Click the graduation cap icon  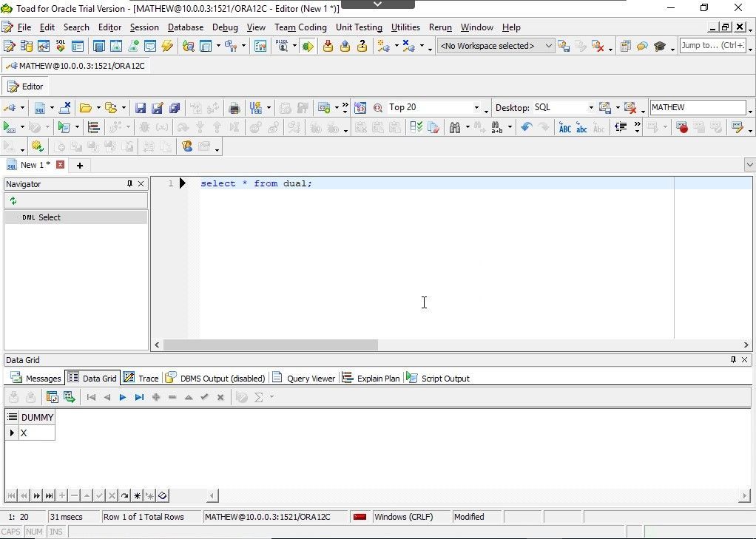660,46
